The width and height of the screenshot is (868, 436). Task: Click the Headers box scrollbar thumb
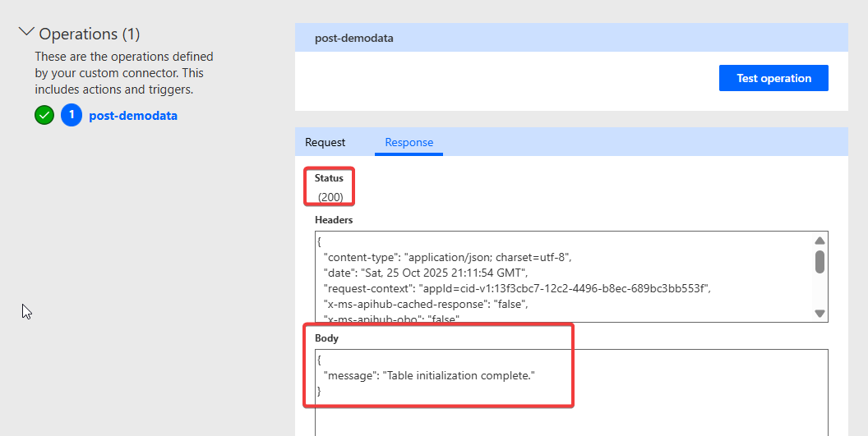tap(819, 261)
